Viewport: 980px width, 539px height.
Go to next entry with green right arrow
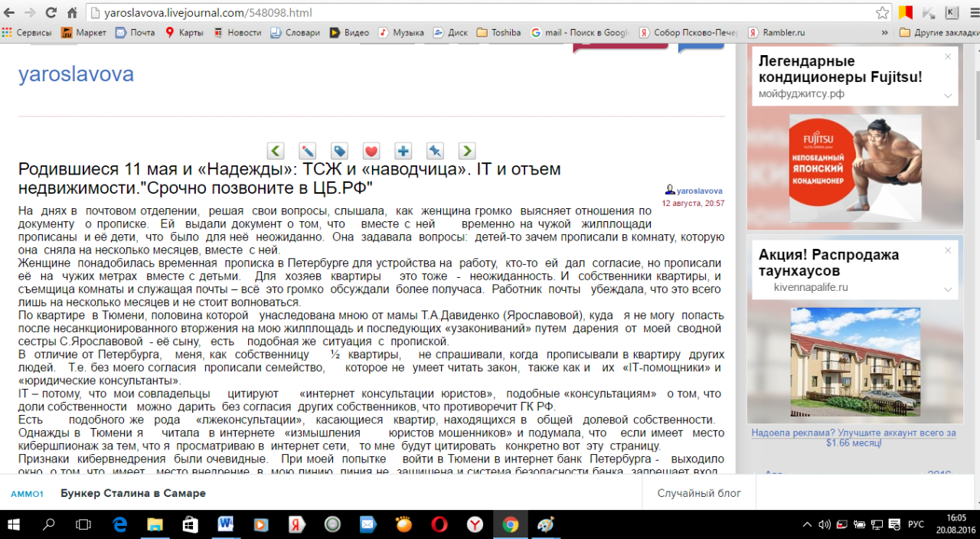467,151
